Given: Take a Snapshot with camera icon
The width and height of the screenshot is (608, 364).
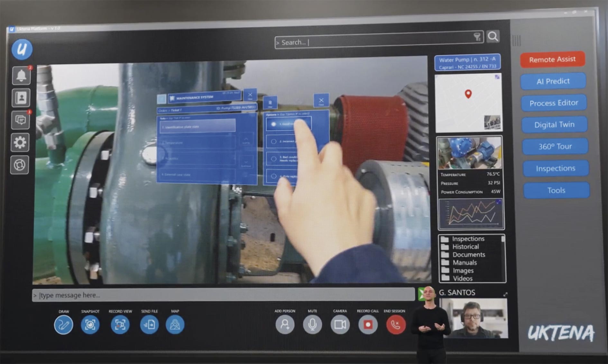Looking at the screenshot, I should [x=90, y=325].
